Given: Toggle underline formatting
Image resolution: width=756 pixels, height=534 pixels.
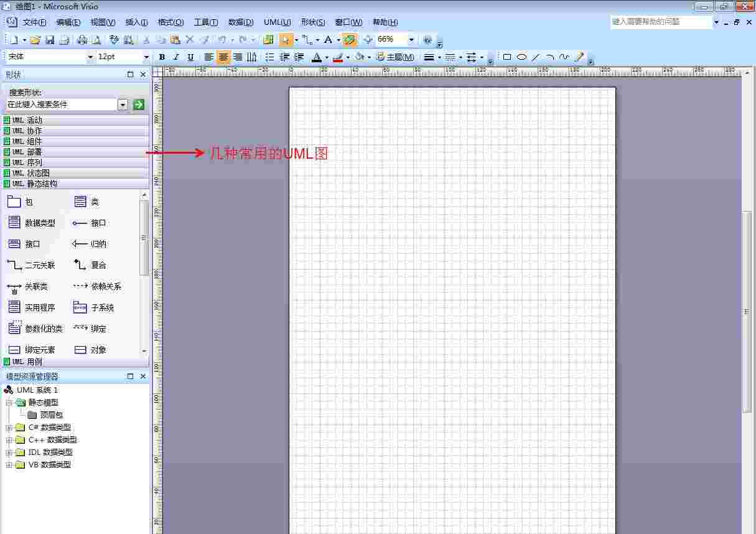Looking at the screenshot, I should [x=190, y=57].
